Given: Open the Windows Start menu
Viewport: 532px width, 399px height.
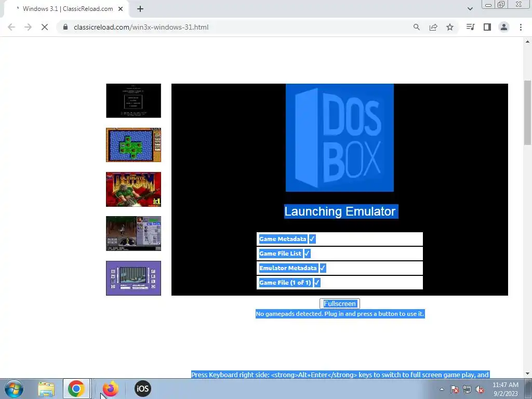Looking at the screenshot, I should pyautogui.click(x=14, y=389).
